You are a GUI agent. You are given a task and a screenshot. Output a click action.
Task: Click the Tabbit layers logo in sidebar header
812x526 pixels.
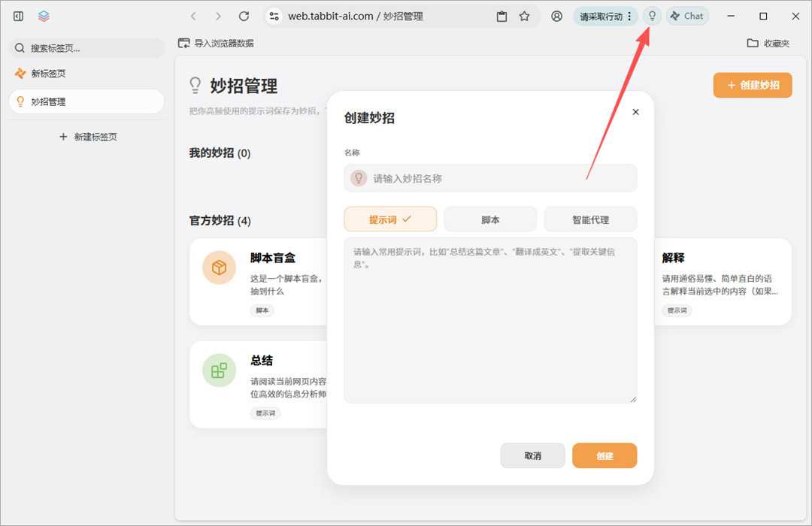point(43,16)
